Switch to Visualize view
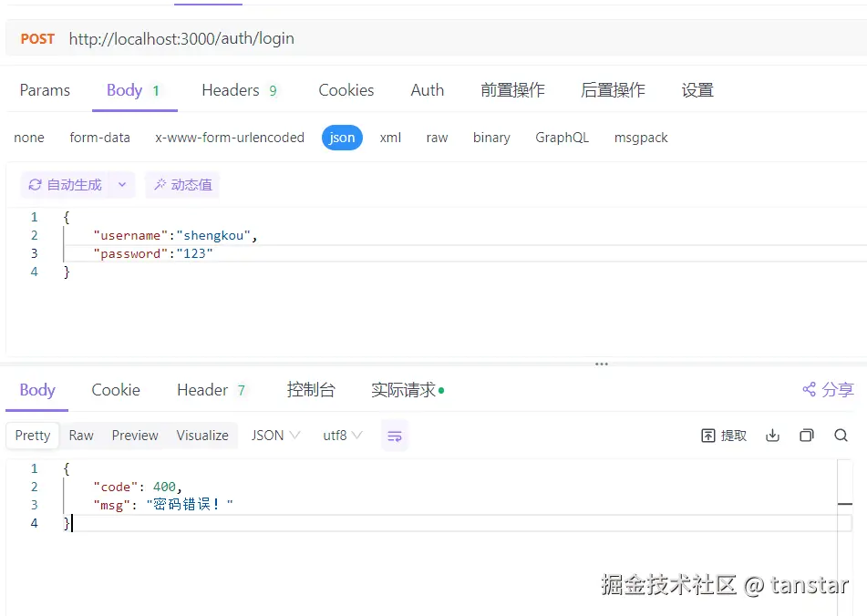Image resolution: width=867 pixels, height=616 pixels. (x=202, y=436)
